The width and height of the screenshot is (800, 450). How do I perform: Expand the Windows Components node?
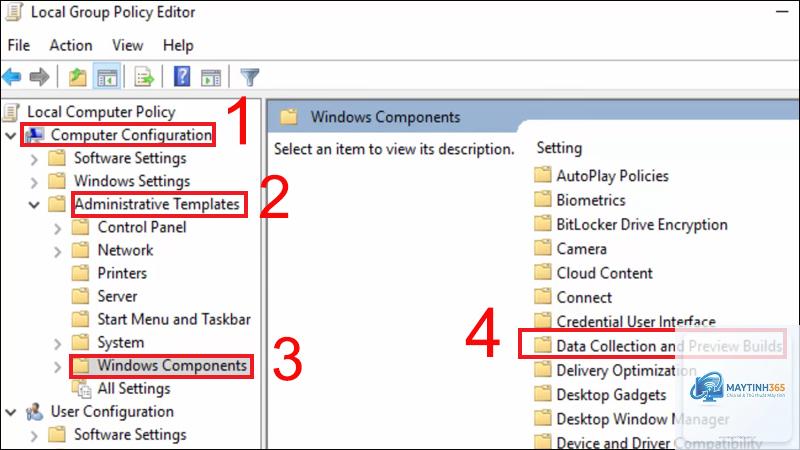click(x=57, y=366)
